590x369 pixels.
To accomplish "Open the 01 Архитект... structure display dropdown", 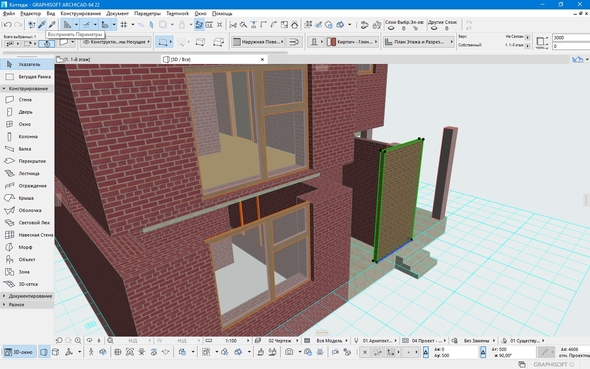I will [x=375, y=340].
